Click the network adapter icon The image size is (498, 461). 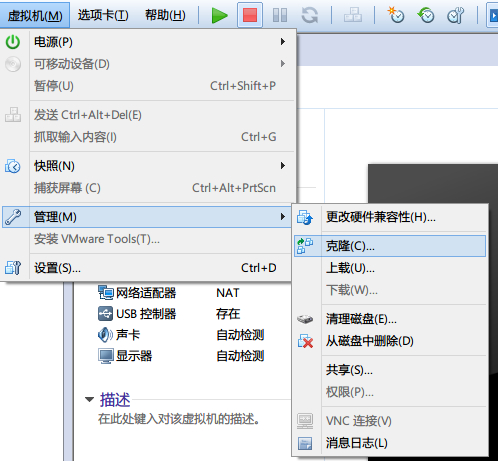pyautogui.click(x=106, y=292)
